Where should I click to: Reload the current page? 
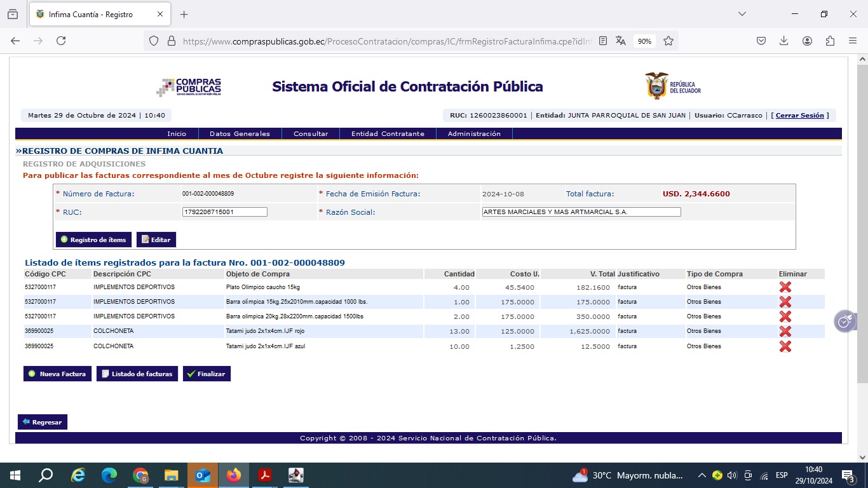(61, 41)
